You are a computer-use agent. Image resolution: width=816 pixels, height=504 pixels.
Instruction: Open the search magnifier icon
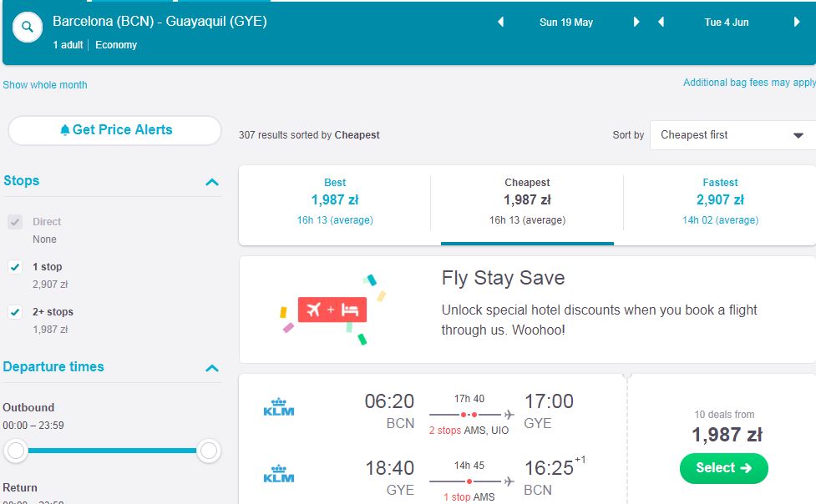click(x=27, y=27)
